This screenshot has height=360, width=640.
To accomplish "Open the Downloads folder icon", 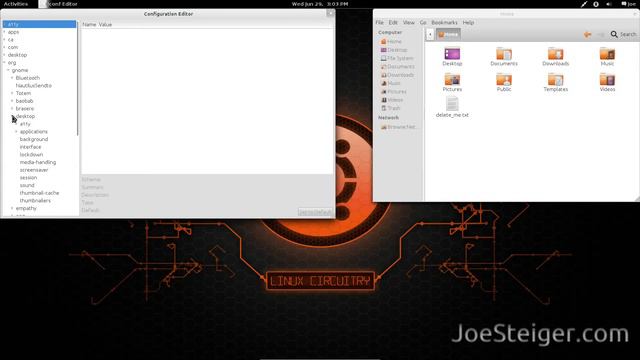I will pyautogui.click(x=556, y=54).
